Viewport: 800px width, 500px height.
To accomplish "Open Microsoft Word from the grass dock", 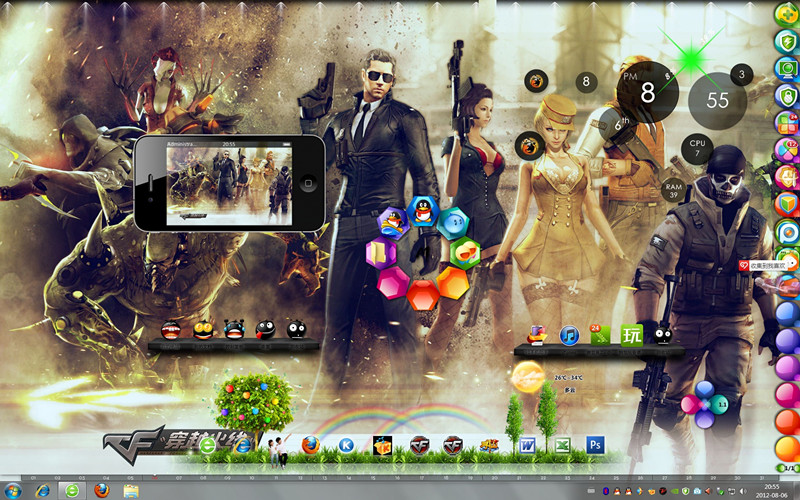I will coord(527,445).
